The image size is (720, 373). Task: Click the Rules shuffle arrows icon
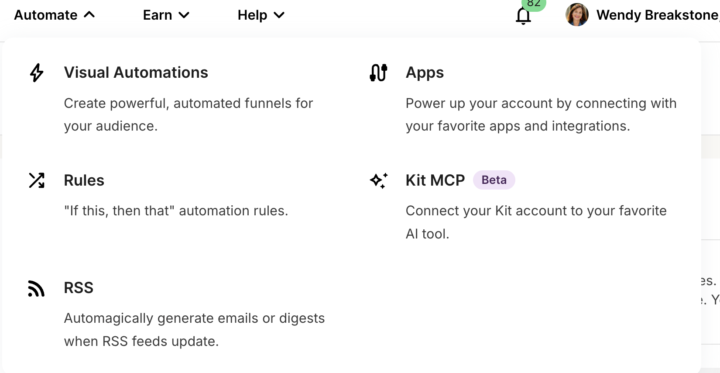click(x=36, y=181)
